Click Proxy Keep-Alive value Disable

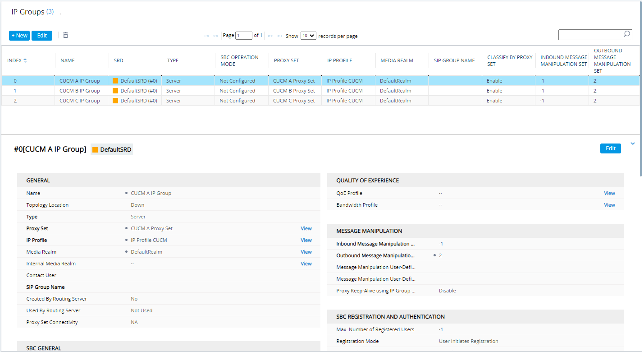(x=448, y=291)
